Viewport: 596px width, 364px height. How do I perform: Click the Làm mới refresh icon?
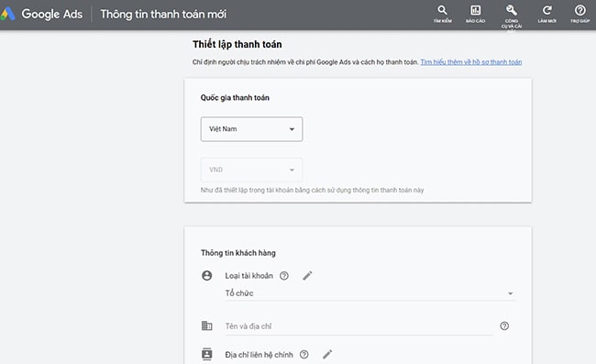[547, 14]
